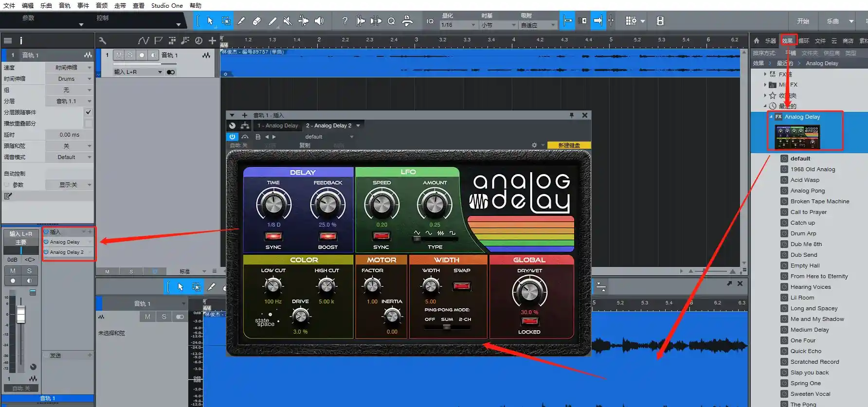
Task: Open the inspector info 'i' icon
Action: tap(21, 41)
